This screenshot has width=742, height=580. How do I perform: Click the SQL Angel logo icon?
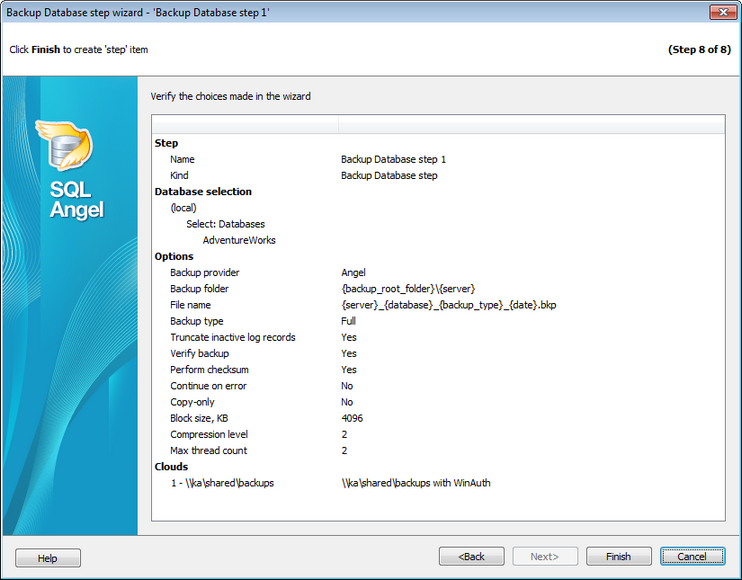(x=65, y=146)
